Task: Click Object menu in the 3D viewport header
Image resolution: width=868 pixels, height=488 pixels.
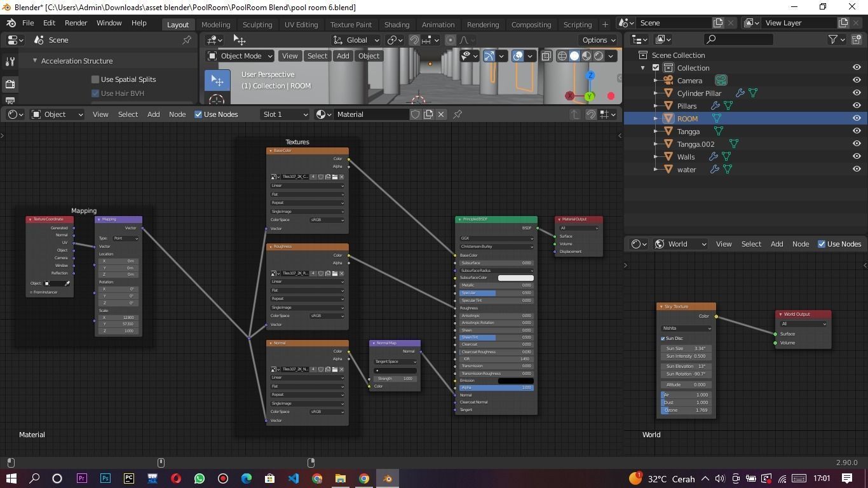Action: point(369,56)
